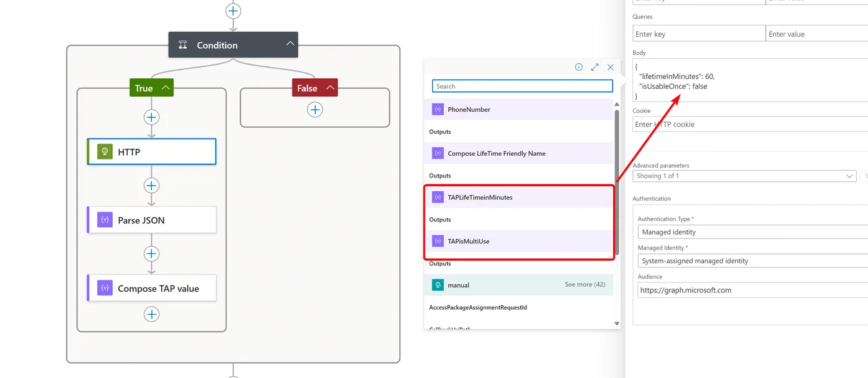Close the dynamic content picker
This screenshot has height=378, width=868.
tap(611, 67)
